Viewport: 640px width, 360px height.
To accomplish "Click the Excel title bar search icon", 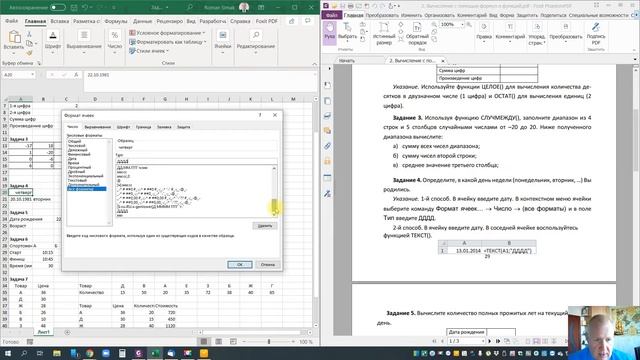I will (x=190, y=7).
